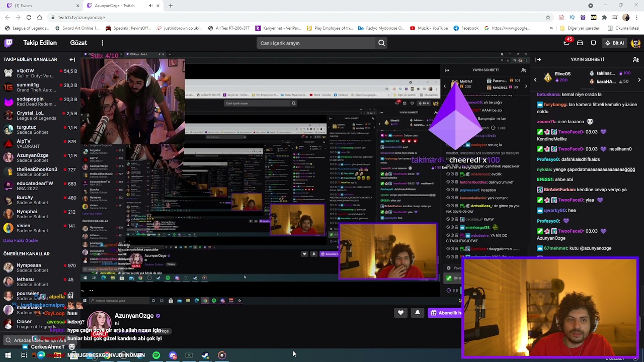
Task: Open Twitch inbox icon with 45 badge
Action: (567, 43)
